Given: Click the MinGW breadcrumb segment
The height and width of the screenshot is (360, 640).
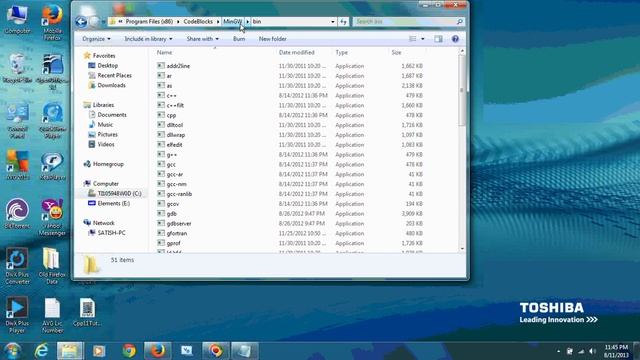Looking at the screenshot, I should click(x=233, y=22).
